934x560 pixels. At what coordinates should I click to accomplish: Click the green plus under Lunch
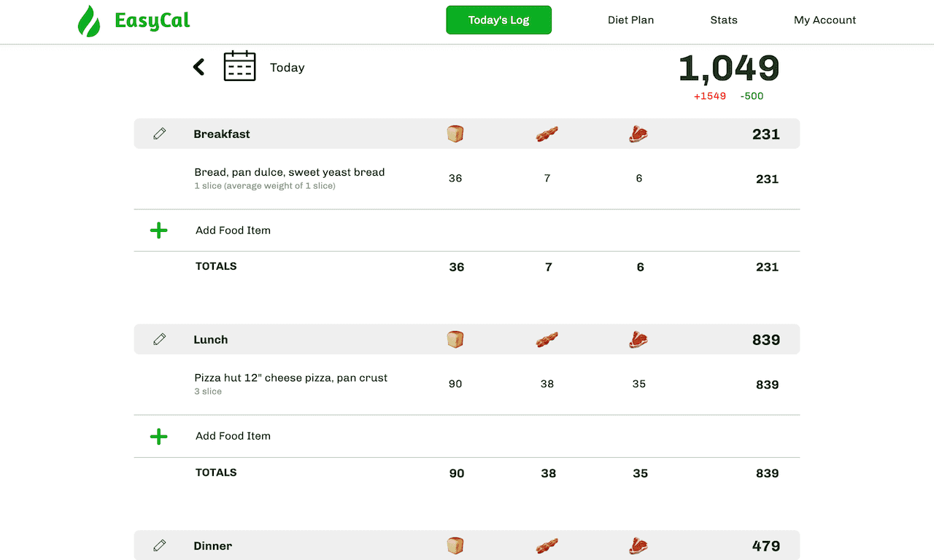coord(158,436)
